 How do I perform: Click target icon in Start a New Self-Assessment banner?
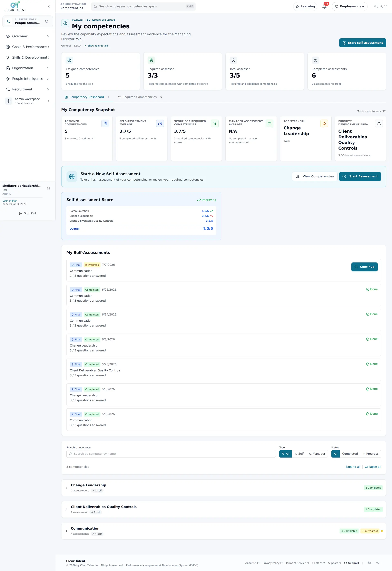pyautogui.click(x=72, y=176)
